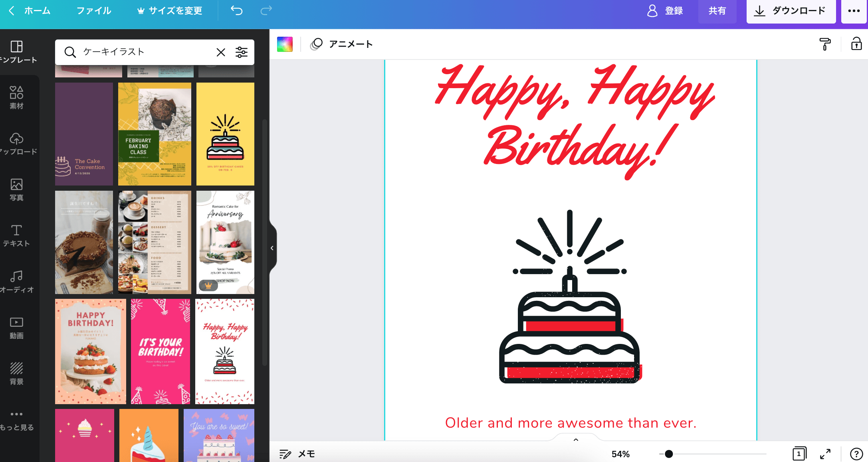
Task: Open the メモ (Notes) panel
Action: [297, 454]
